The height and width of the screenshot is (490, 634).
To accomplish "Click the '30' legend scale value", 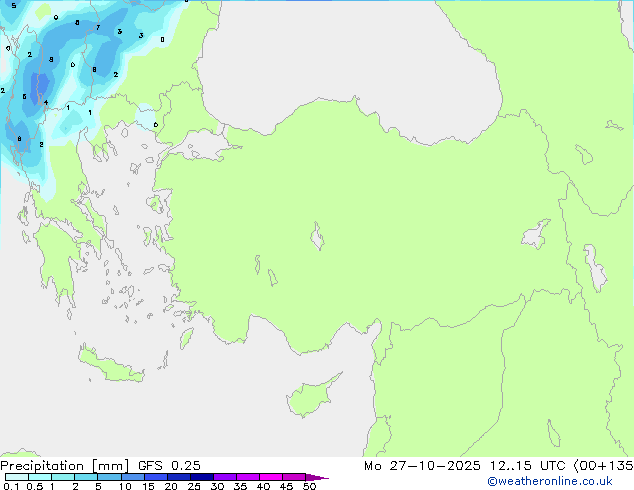I will click(x=217, y=486).
